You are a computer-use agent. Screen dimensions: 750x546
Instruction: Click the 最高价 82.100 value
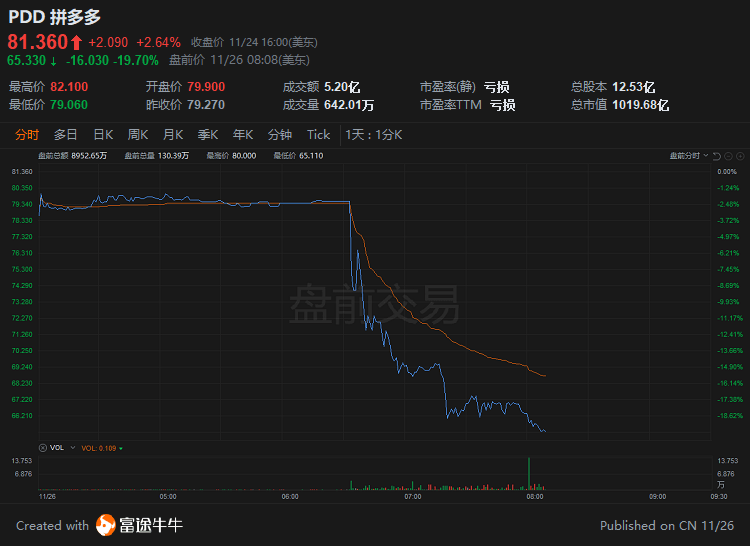coord(69,87)
